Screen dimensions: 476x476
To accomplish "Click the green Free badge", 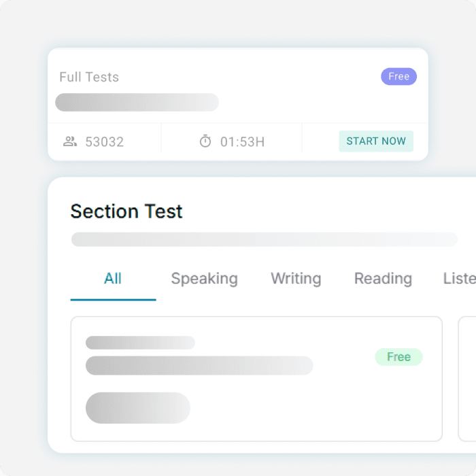I will point(398,357).
